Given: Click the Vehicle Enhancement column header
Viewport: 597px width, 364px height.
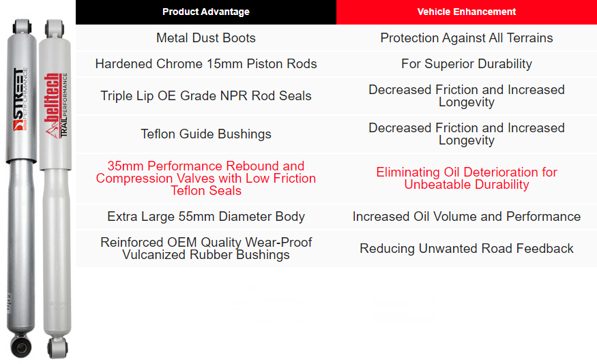Looking at the screenshot, I should pyautogui.click(x=466, y=12).
